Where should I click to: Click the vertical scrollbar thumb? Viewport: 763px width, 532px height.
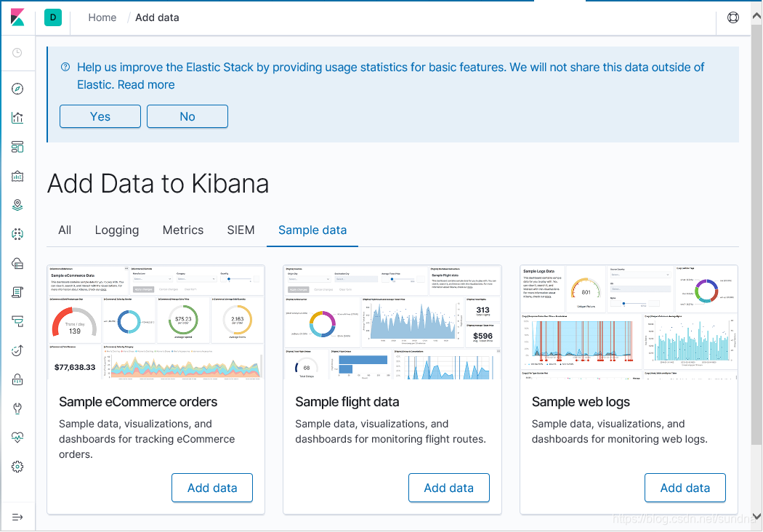click(756, 235)
